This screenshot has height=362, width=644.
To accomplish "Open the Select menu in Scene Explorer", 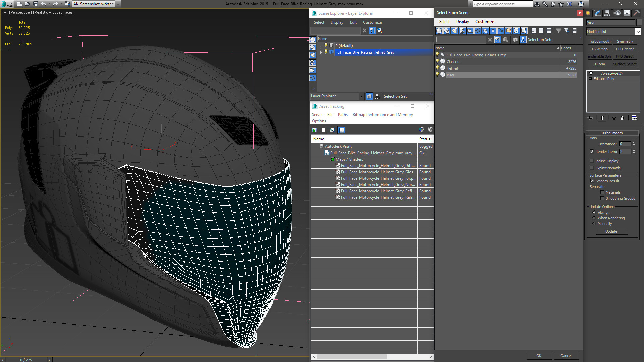I will 319,22.
